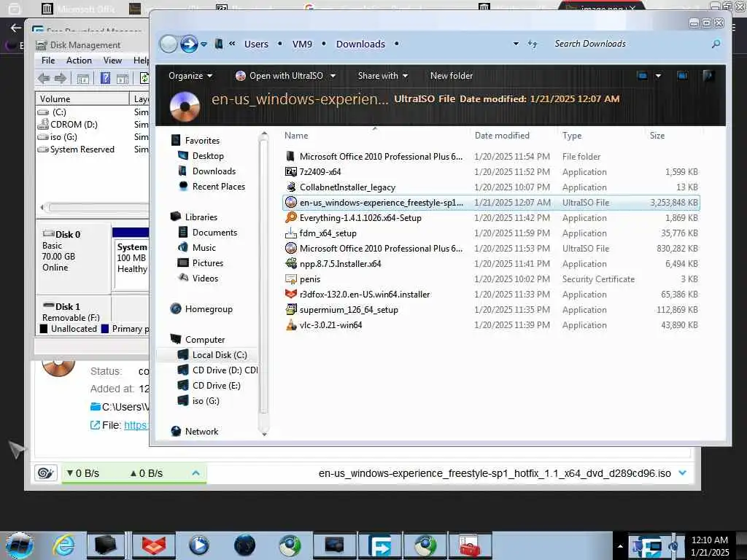Click the Explorer help icon
The width and height of the screenshot is (747, 560).
(708, 76)
